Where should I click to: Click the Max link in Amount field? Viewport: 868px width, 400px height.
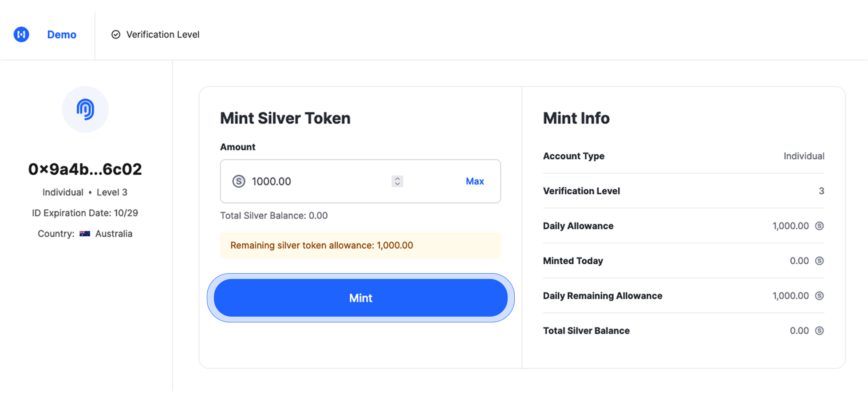474,181
